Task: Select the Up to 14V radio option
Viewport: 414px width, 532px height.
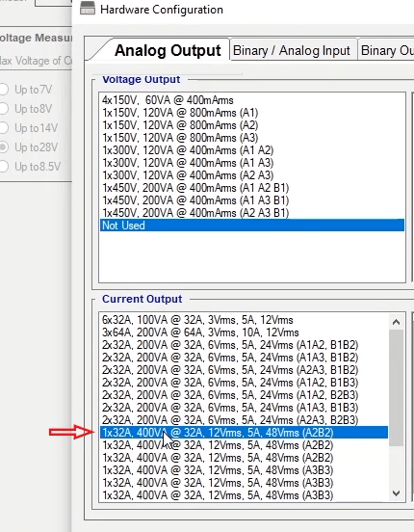Action: tap(4, 128)
